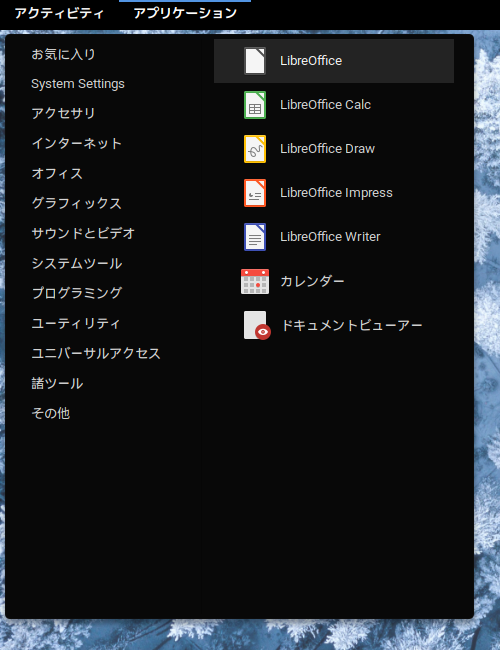This screenshot has width=500, height=650.
Task: Select the オフィス category
Action: [57, 173]
